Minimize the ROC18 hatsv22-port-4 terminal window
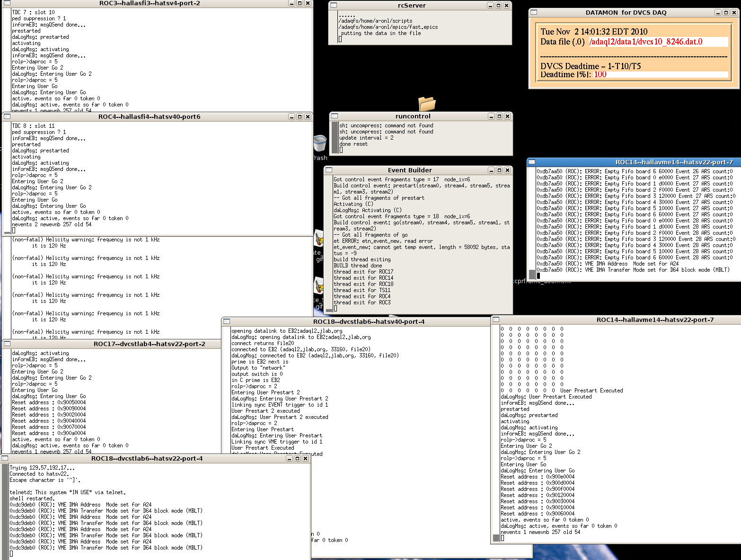 (289, 458)
